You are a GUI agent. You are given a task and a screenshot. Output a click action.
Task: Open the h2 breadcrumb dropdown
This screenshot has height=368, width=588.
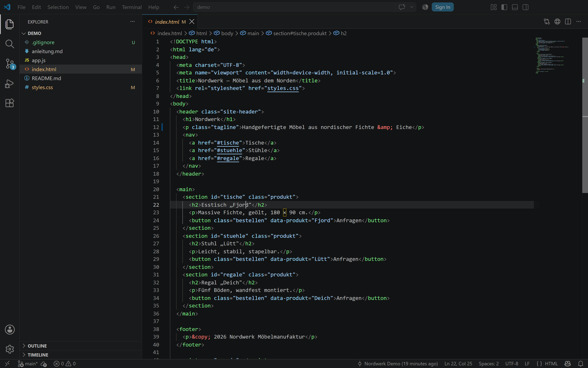tap(340, 33)
